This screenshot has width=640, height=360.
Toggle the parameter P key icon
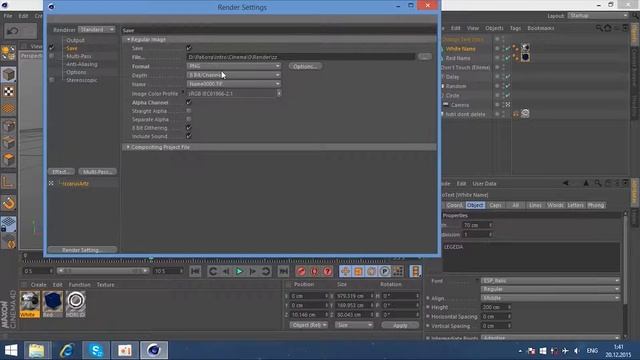tap(384, 271)
